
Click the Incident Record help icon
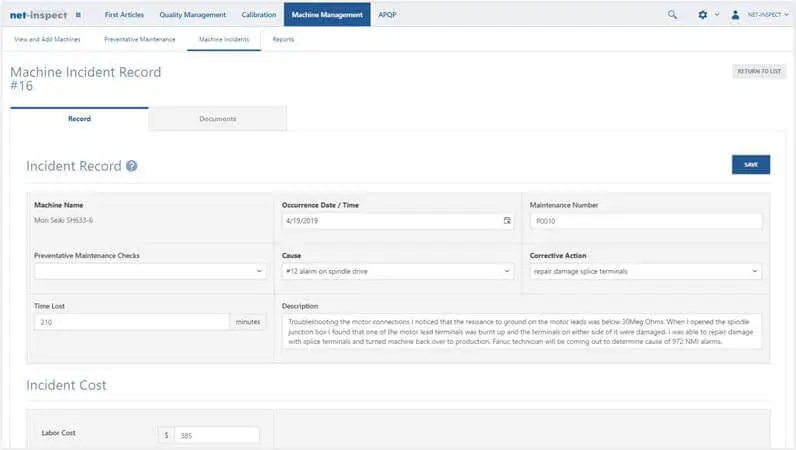click(132, 167)
